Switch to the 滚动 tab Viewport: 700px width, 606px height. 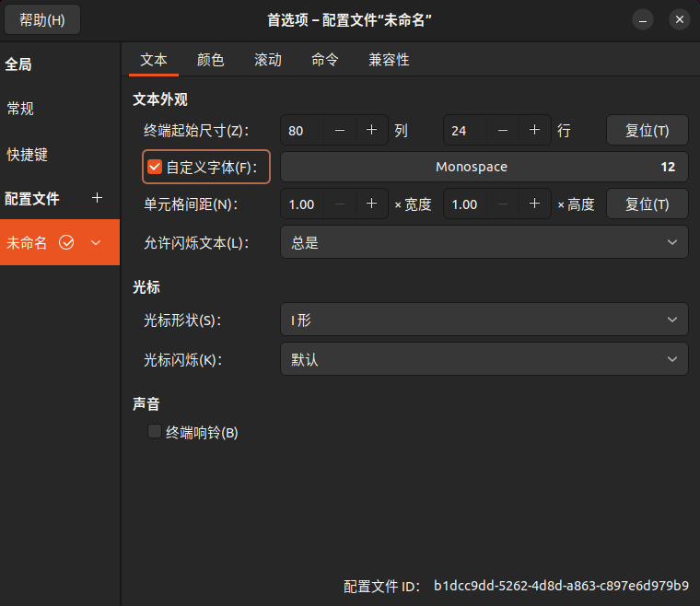(x=268, y=60)
